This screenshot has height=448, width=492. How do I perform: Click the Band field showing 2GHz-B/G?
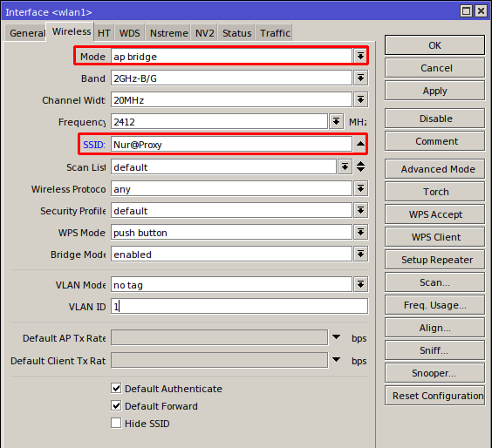(231, 78)
